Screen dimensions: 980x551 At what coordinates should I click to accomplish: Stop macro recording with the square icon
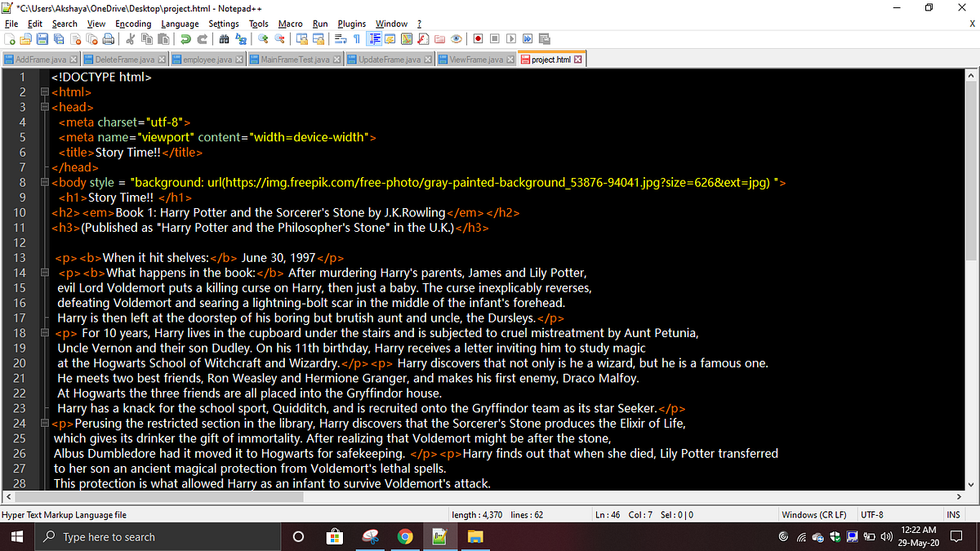pos(494,38)
